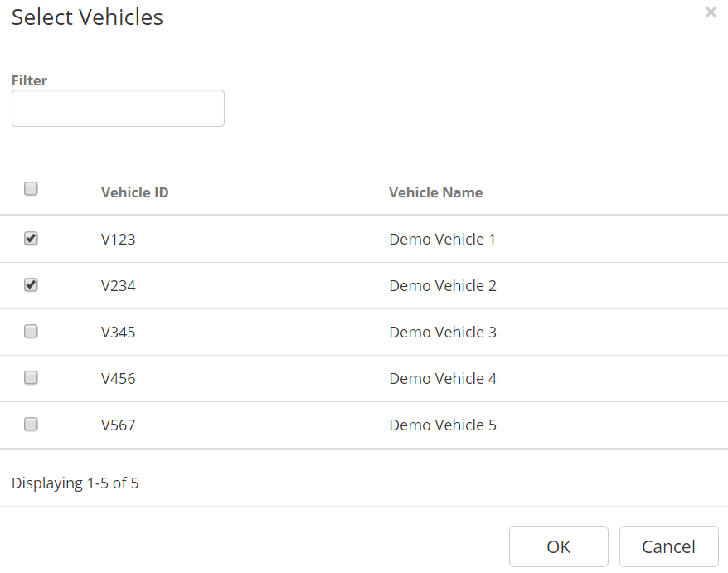This screenshot has width=728, height=573.
Task: Click the V567 vehicle ID cell
Action: [119, 425]
